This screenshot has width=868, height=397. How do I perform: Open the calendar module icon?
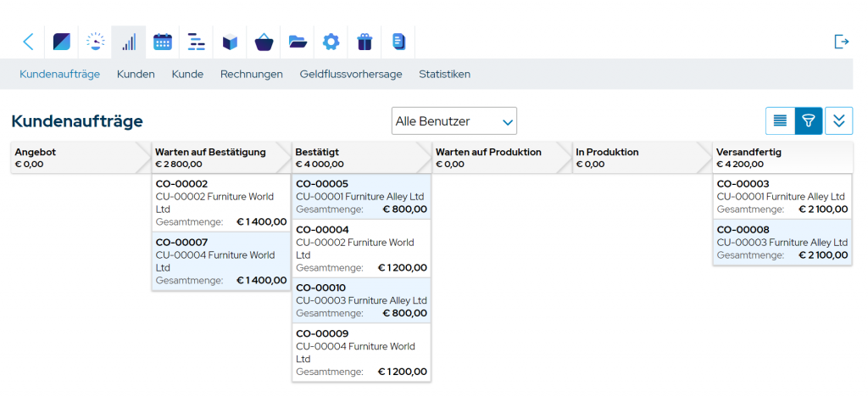click(163, 42)
